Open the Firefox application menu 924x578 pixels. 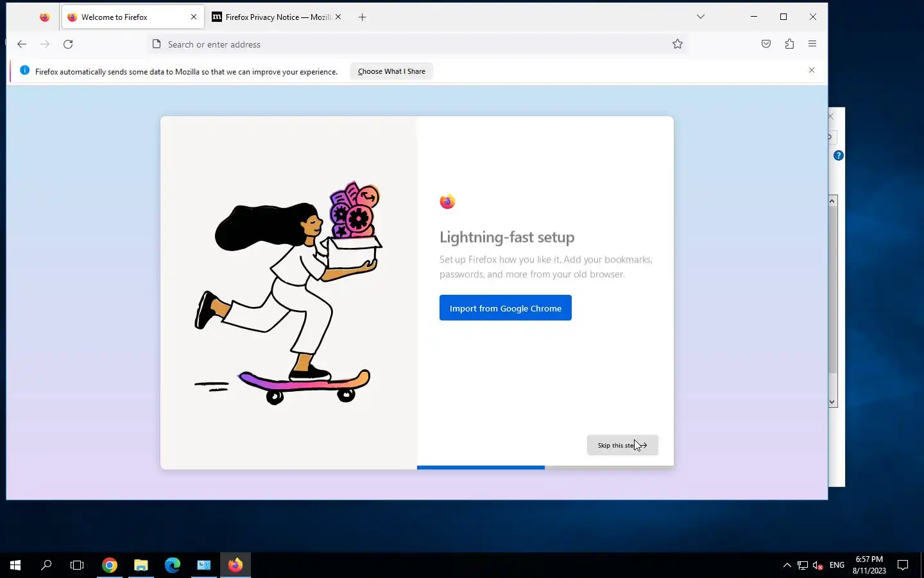[812, 44]
